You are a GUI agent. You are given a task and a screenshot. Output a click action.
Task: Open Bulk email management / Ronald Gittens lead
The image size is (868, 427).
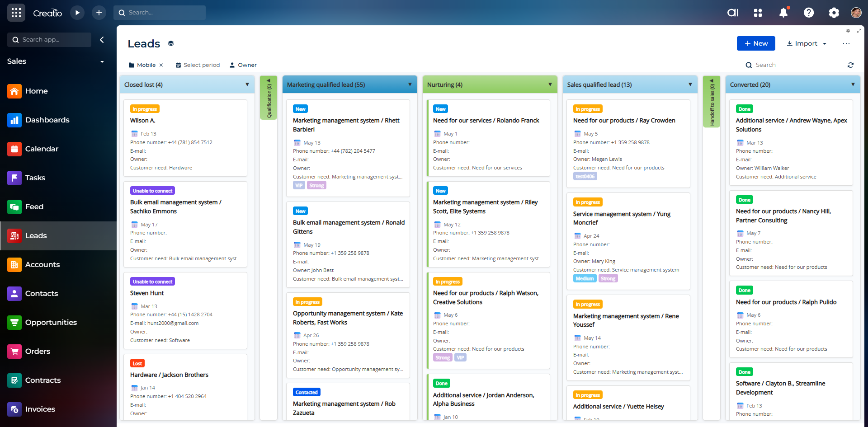pyautogui.click(x=349, y=227)
